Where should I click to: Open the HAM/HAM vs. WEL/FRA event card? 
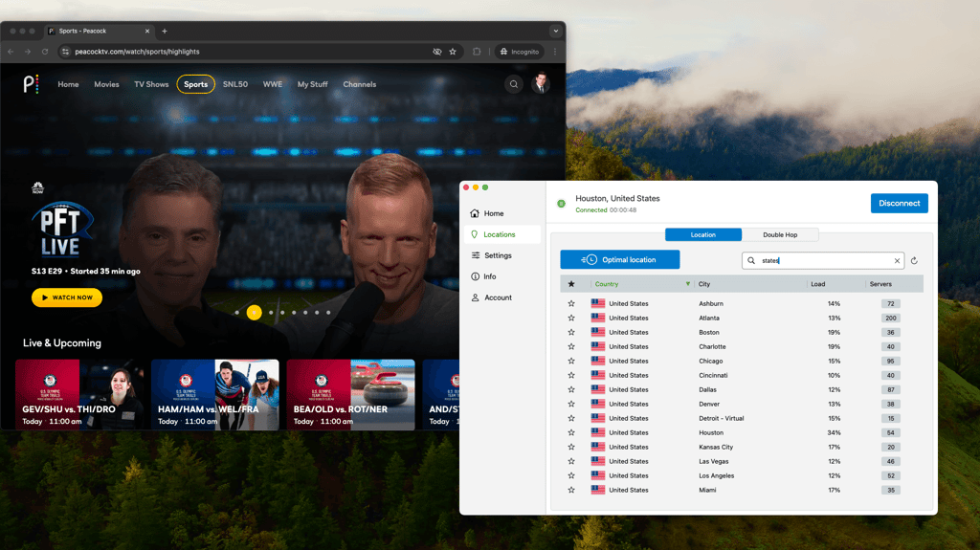point(215,394)
